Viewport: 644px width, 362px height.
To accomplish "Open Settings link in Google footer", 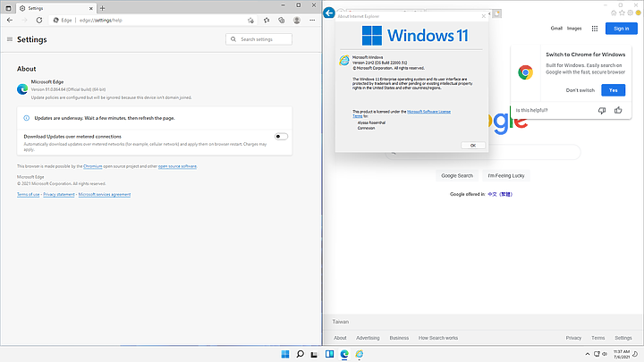I will point(623,338).
